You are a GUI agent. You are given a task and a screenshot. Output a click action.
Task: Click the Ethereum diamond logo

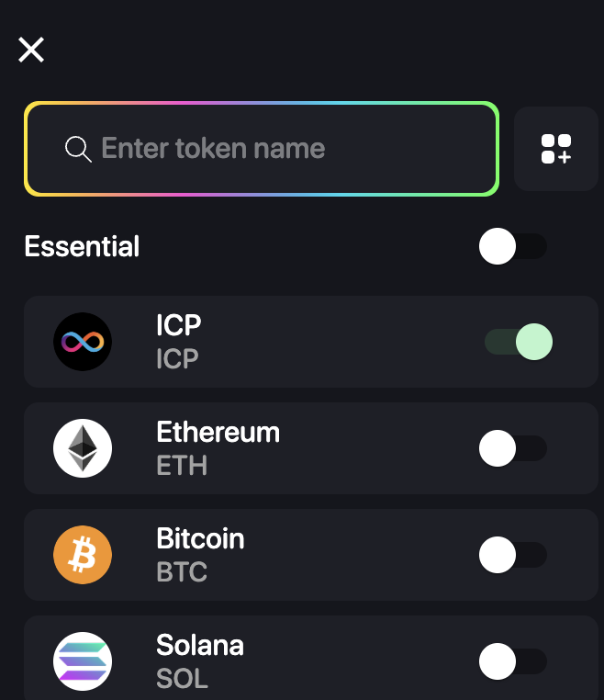pyautogui.click(x=83, y=448)
